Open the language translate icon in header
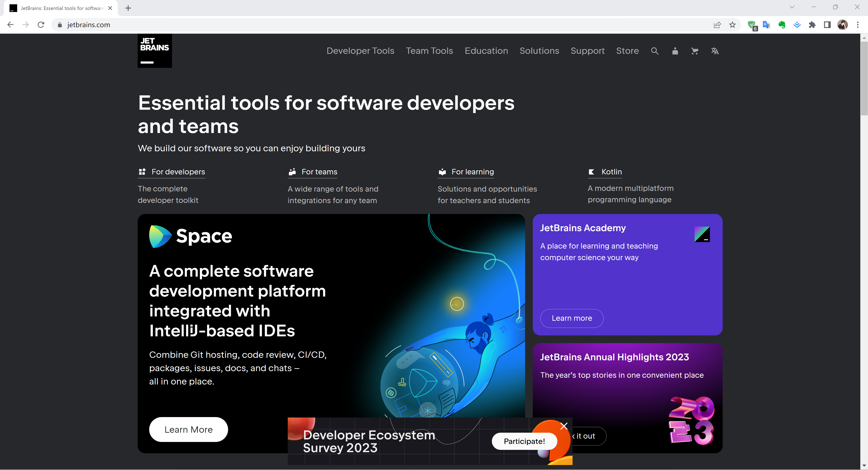The height and width of the screenshot is (470, 868). coord(715,51)
